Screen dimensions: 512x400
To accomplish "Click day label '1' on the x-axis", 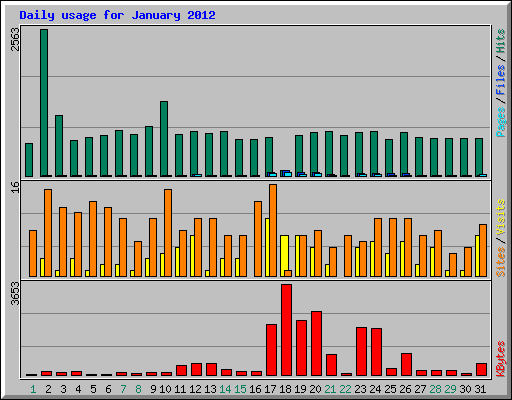I will click(x=33, y=389).
